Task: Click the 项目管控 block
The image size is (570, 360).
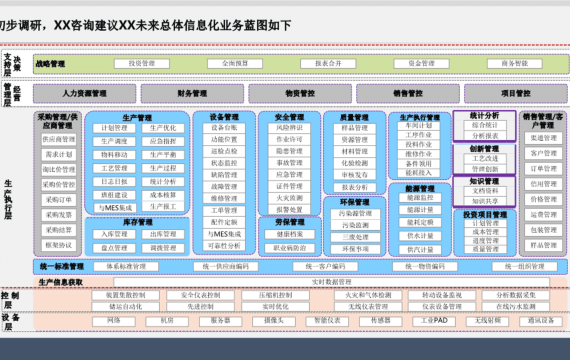Action: [515, 94]
